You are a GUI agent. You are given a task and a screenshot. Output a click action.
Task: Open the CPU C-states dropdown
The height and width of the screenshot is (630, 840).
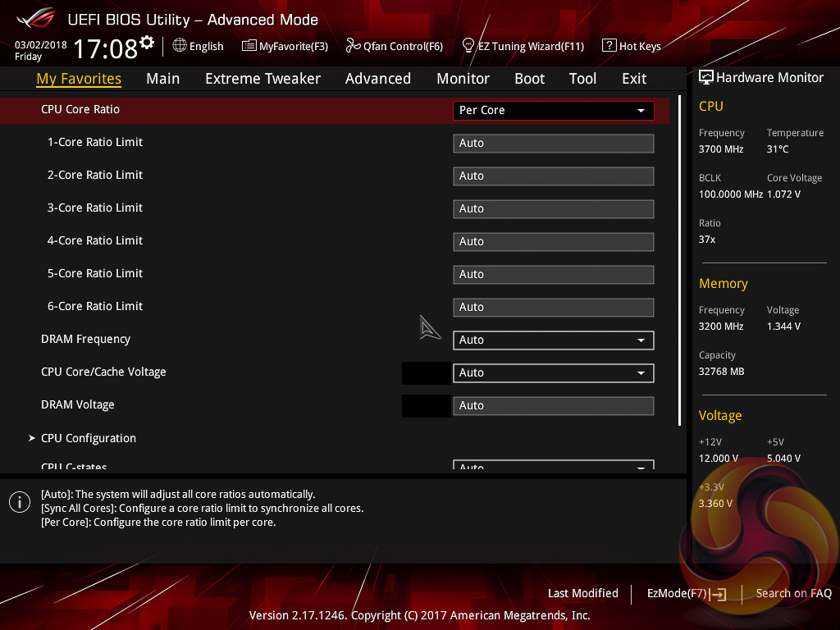[554, 464]
